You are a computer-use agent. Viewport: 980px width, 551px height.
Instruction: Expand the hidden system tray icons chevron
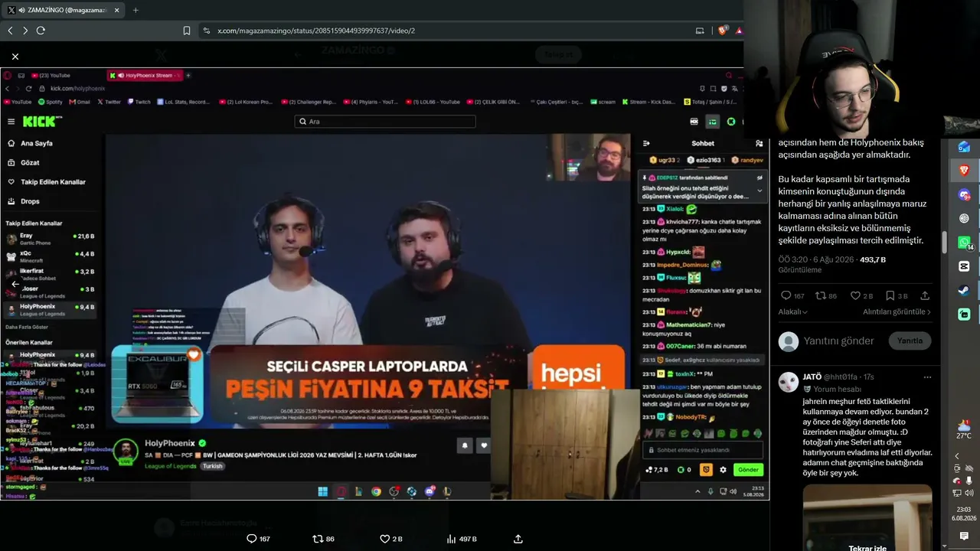[957, 456]
